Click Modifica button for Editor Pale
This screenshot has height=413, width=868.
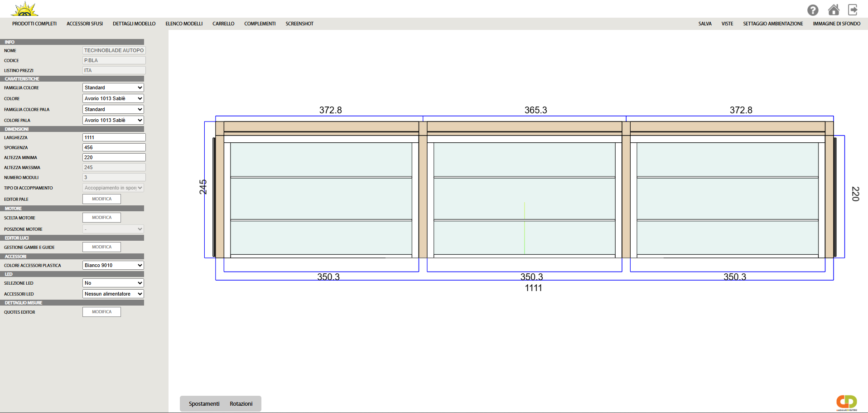tap(101, 199)
